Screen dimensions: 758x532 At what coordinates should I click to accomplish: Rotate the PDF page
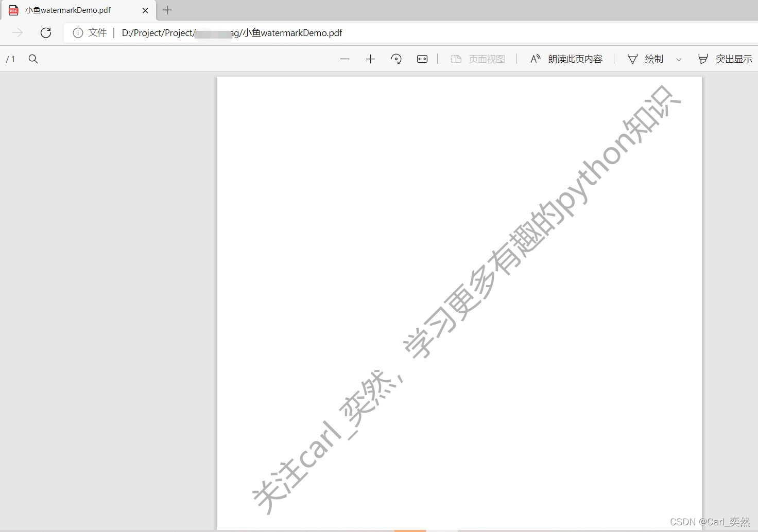[x=396, y=59]
